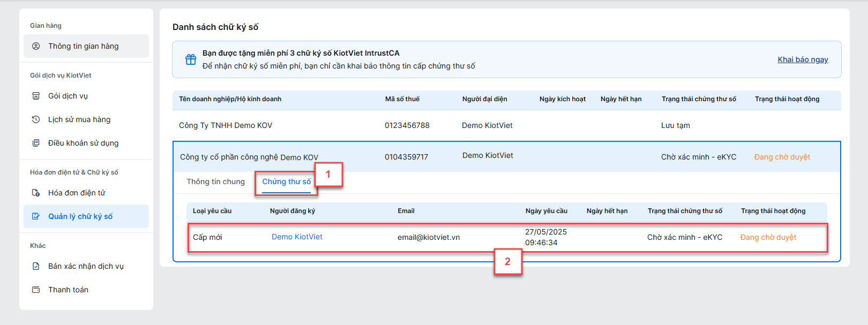This screenshot has height=325, width=868.
Task: Click the email@kiotviet.vn cell
Action: click(x=429, y=237)
